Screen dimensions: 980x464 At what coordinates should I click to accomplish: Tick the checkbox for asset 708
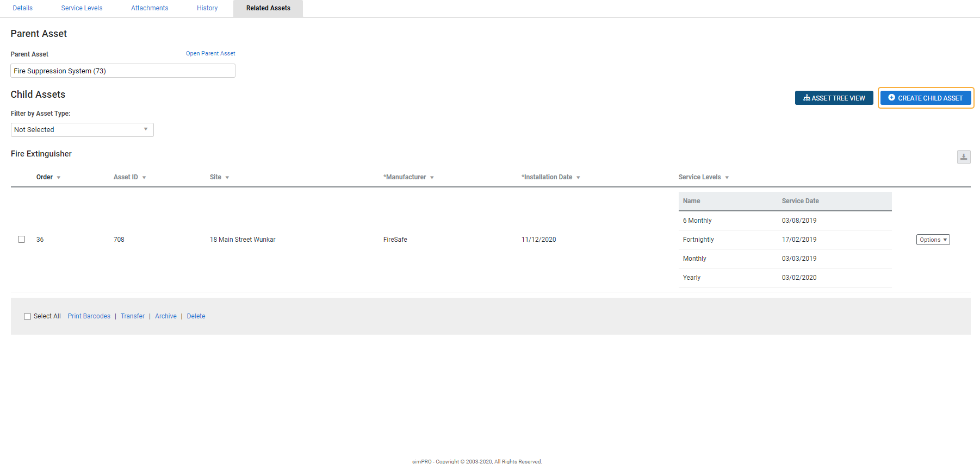(22, 240)
